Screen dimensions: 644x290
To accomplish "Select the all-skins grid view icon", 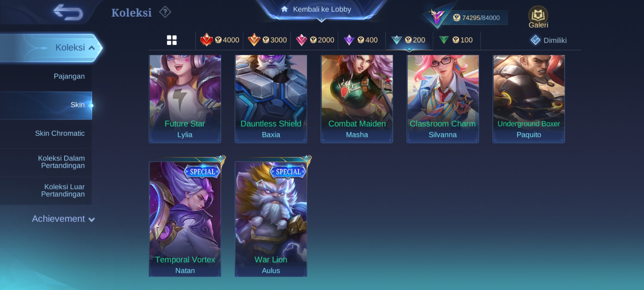I will [172, 40].
